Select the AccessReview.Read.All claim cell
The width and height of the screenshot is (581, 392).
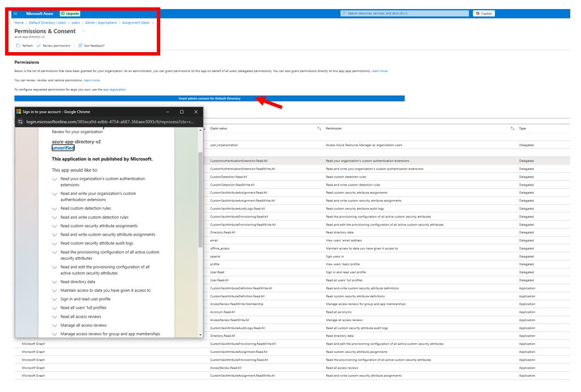225,368
